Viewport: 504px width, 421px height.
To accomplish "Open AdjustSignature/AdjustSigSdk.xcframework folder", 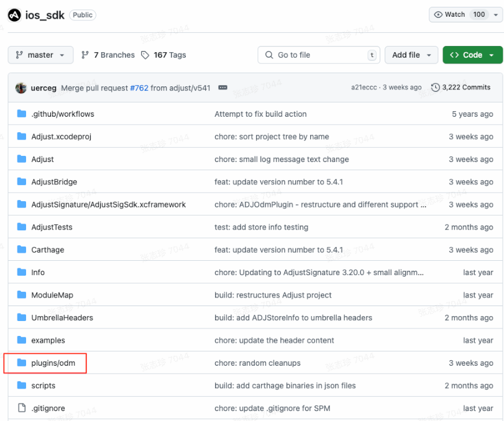I will click(108, 204).
